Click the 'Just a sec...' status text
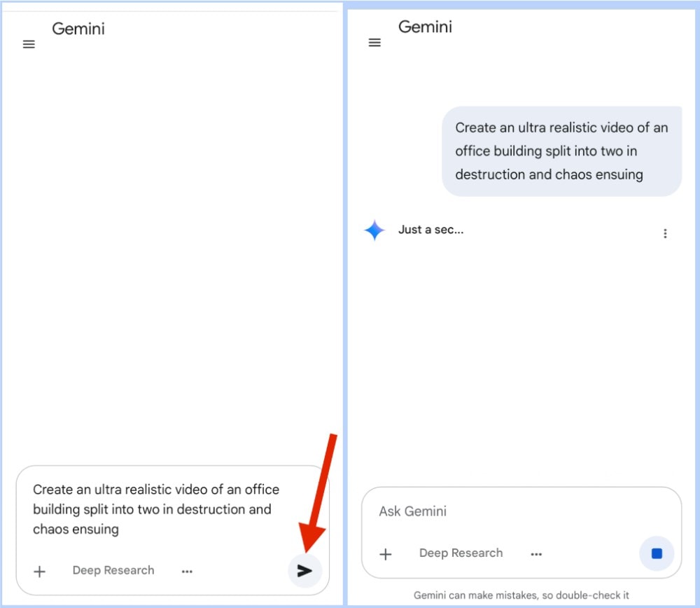This screenshot has height=608, width=700. pos(430,230)
